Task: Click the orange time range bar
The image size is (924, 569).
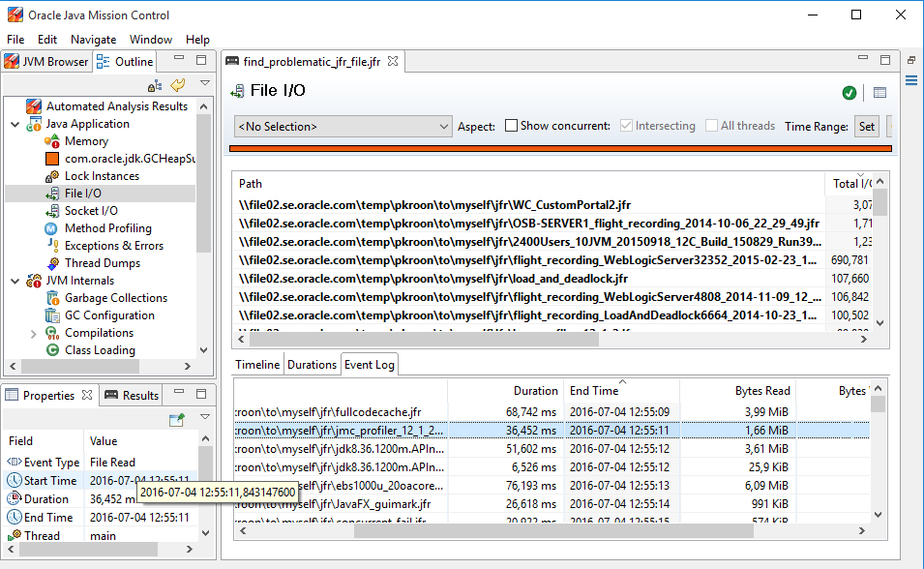Action: click(x=559, y=148)
